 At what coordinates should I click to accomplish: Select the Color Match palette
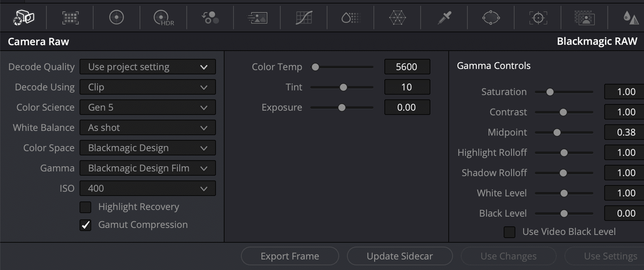[x=70, y=18]
